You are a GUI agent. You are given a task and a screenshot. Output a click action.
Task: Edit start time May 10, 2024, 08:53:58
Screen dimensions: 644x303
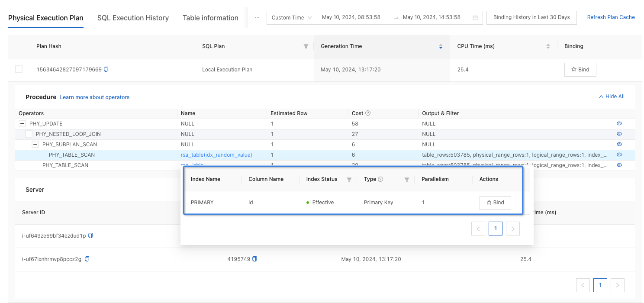tap(351, 17)
